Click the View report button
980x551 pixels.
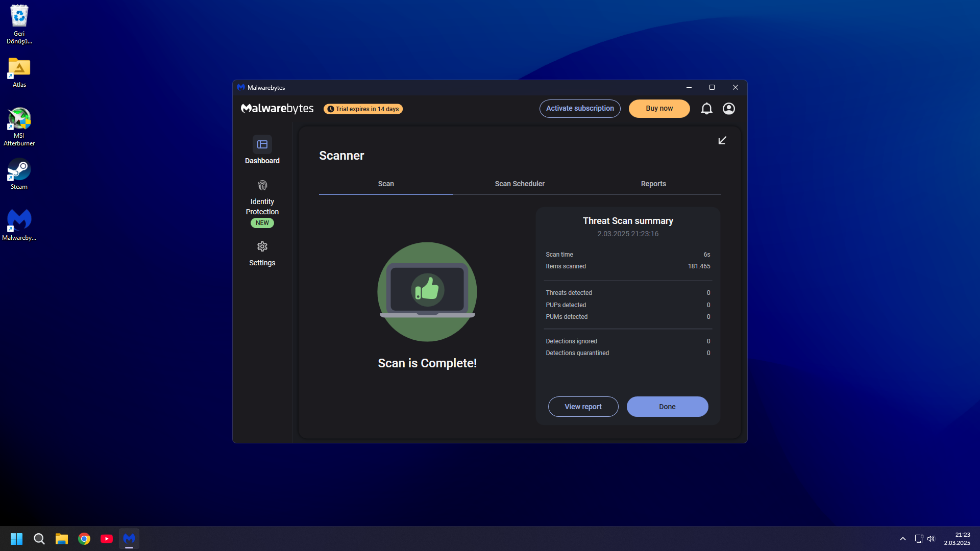click(583, 407)
